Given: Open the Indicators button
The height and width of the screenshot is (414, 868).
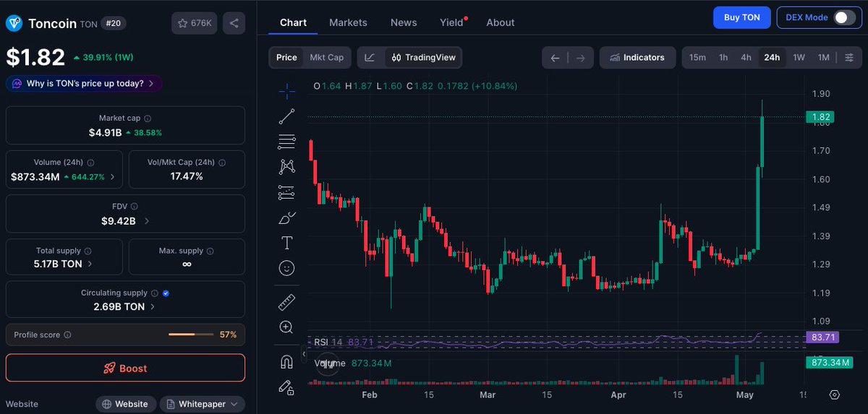Looking at the screenshot, I should 637,58.
